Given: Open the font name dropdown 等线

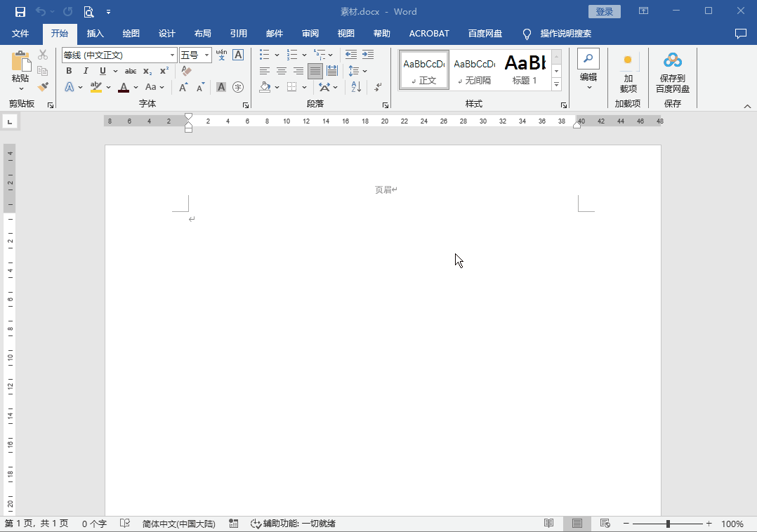Looking at the screenshot, I should (172, 55).
